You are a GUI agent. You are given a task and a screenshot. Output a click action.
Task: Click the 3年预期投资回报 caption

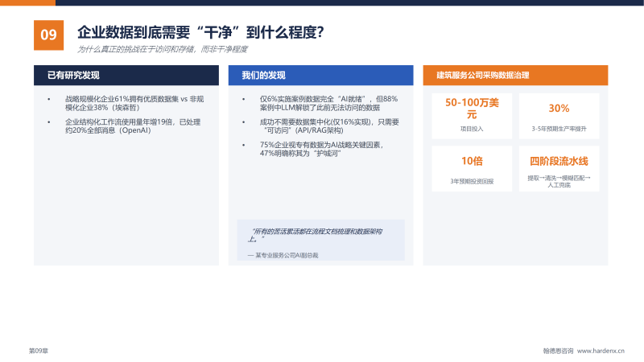point(472,182)
